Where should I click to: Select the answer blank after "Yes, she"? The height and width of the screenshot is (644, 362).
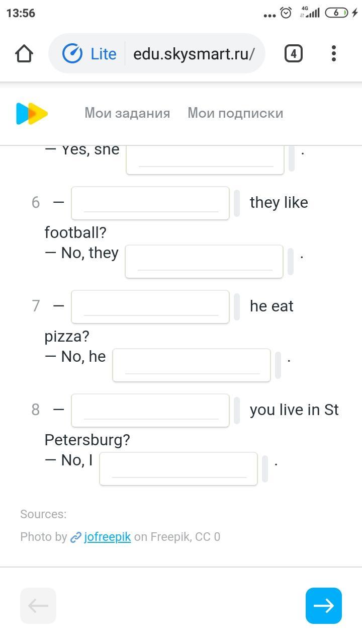click(x=205, y=158)
